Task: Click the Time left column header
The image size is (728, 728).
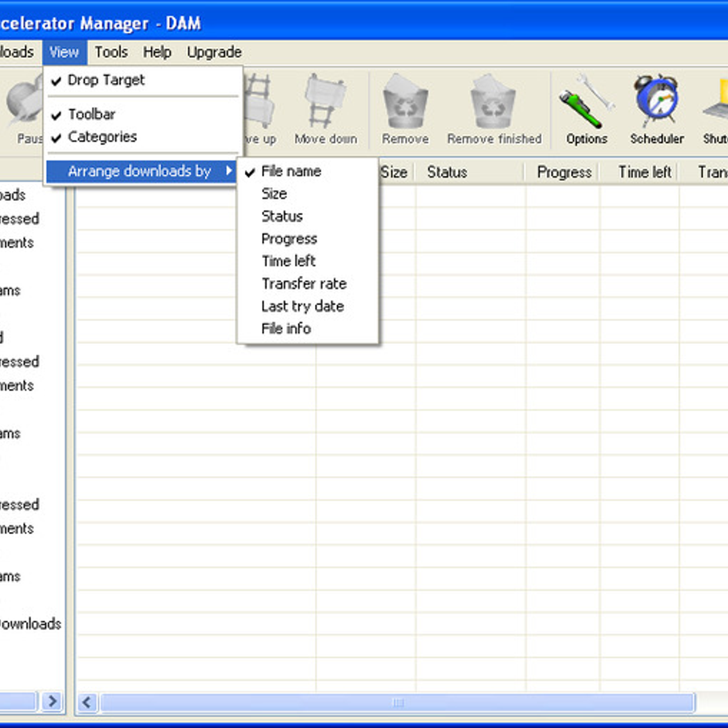Action: (639, 172)
